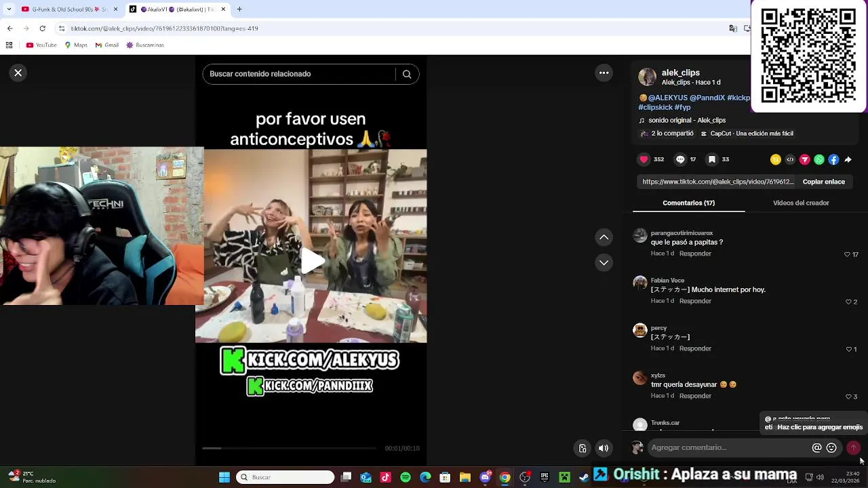This screenshot has width=868, height=488.
Task: Close the TikTok video viewer
Action: [x=18, y=73]
